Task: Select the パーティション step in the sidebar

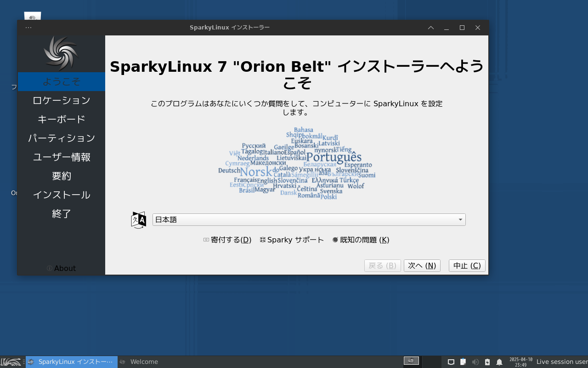Action: point(62,138)
